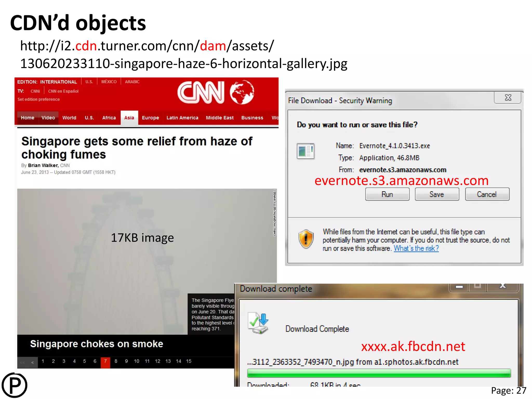Open the Business section

point(252,118)
